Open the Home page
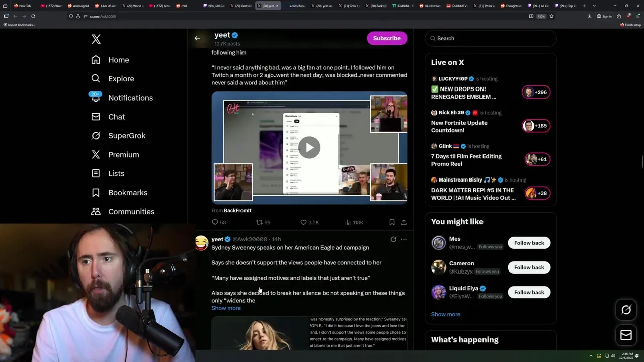 (x=110, y=60)
